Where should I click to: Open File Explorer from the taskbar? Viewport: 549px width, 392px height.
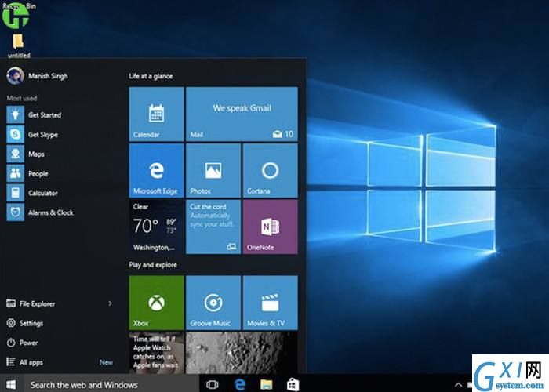(267, 385)
